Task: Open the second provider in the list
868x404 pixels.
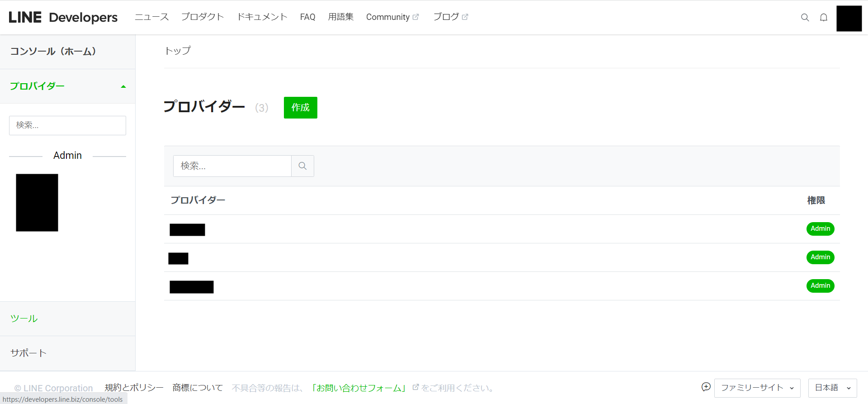Action: coord(178,258)
